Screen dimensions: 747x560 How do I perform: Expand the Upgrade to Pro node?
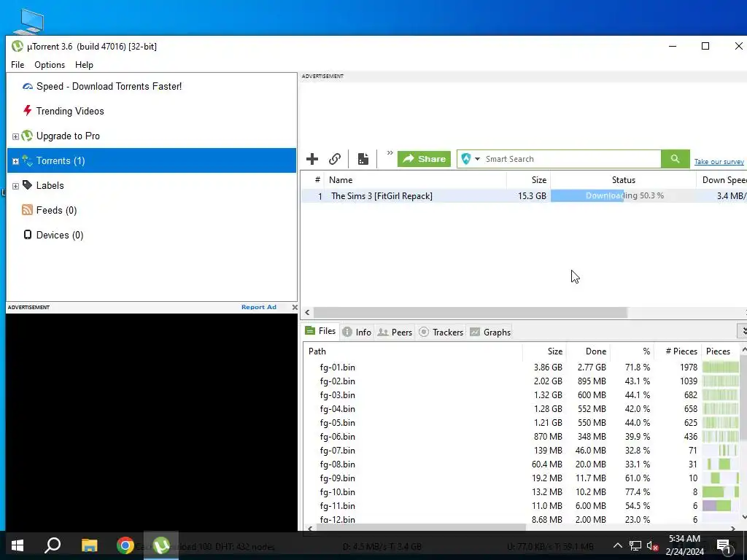pyautogui.click(x=15, y=136)
